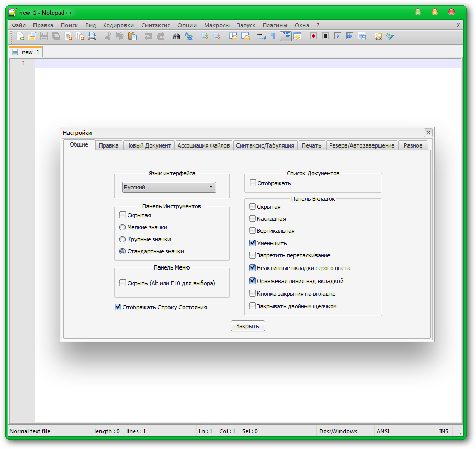Click the Zoom In magnifier icon

point(205,37)
